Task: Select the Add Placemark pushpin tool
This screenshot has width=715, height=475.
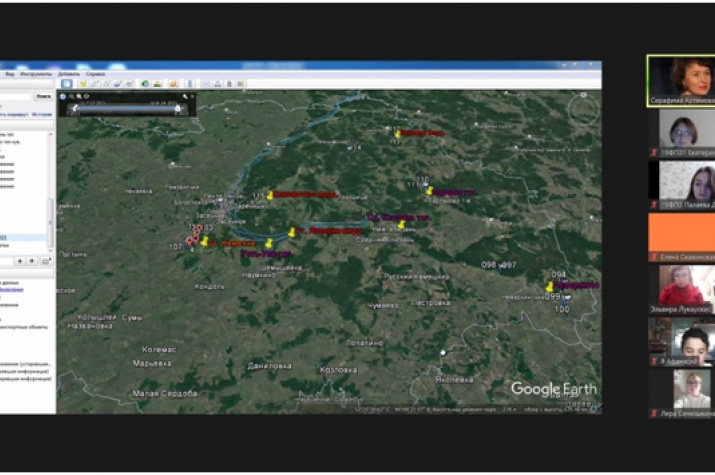Action: tap(83, 83)
